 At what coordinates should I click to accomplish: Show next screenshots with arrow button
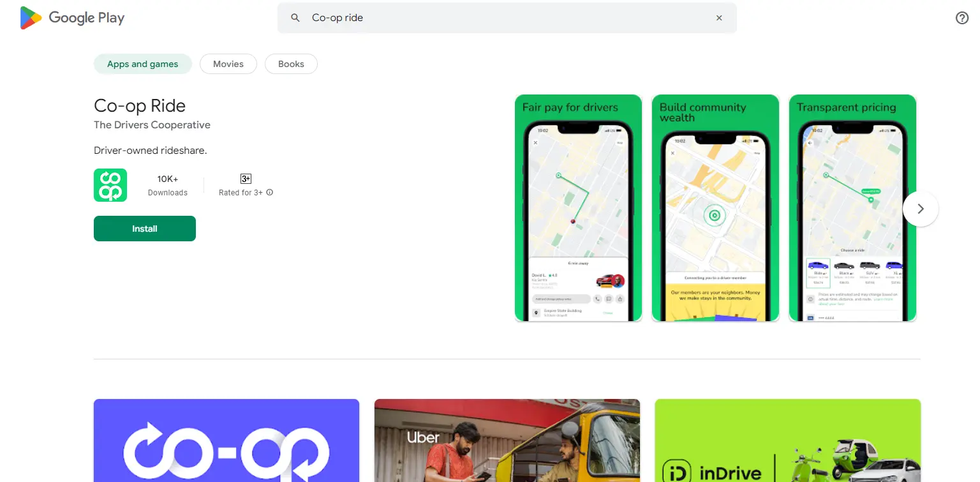pos(921,209)
